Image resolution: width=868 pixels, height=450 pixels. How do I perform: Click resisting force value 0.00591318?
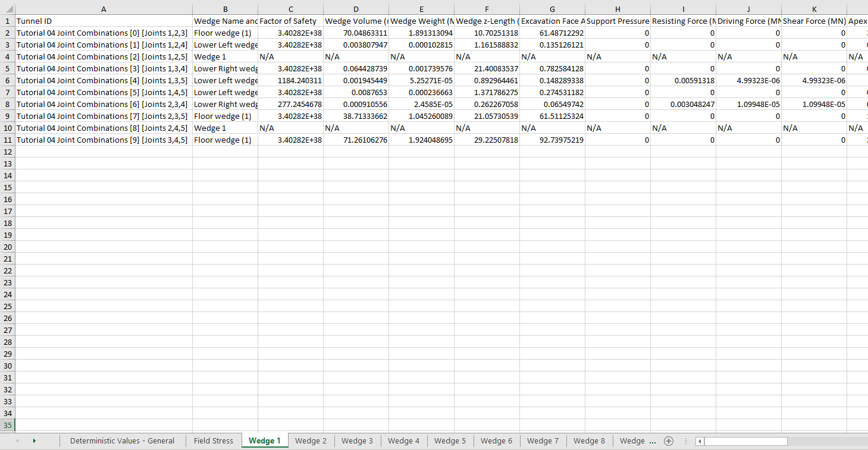(683, 80)
